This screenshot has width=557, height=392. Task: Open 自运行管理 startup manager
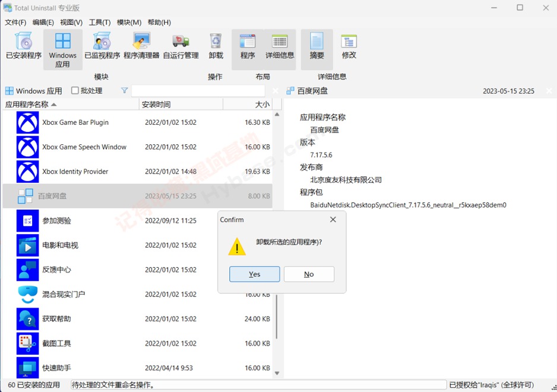[x=181, y=46]
